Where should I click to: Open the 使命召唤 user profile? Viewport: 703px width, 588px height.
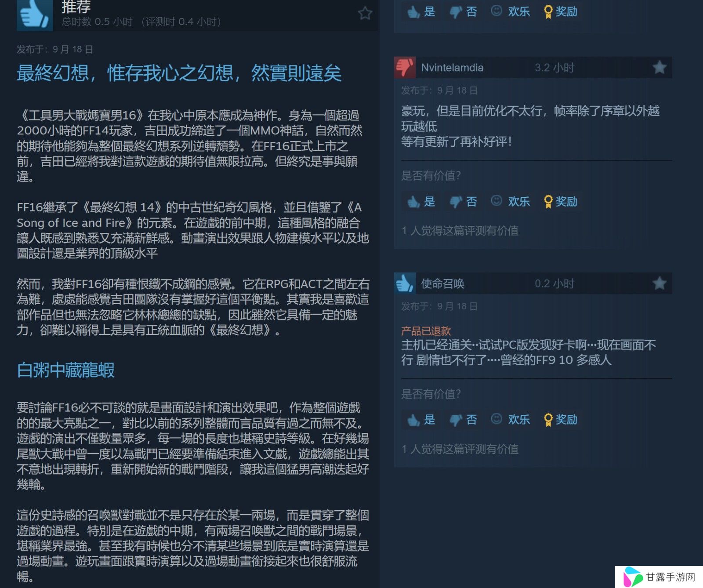click(x=442, y=283)
